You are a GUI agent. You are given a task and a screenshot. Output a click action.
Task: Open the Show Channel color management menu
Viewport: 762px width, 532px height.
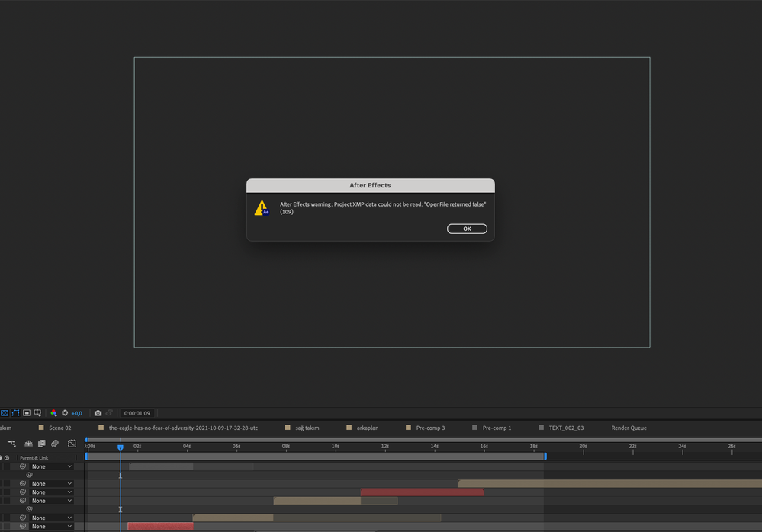53,413
